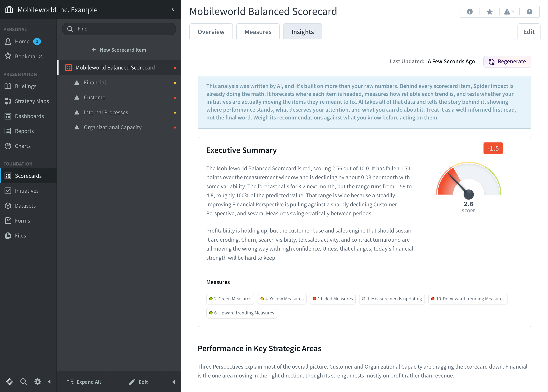The height and width of the screenshot is (392, 548).
Task: Click in the Find search field
Action: coord(119,29)
